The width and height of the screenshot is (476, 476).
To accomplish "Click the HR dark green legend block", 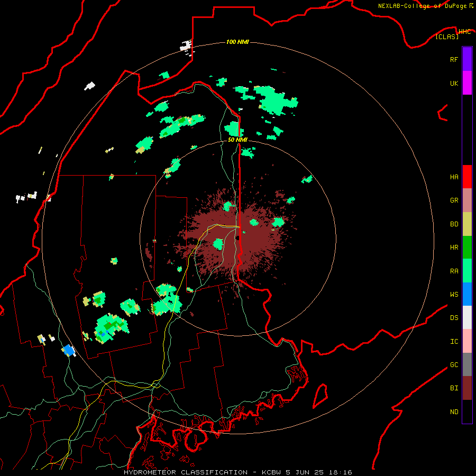I will [x=467, y=247].
